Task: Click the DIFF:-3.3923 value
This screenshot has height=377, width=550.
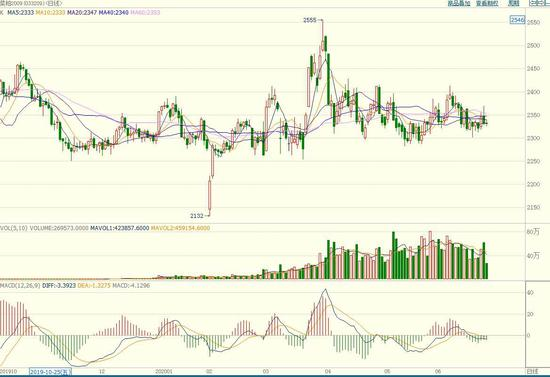Action: coord(59,286)
